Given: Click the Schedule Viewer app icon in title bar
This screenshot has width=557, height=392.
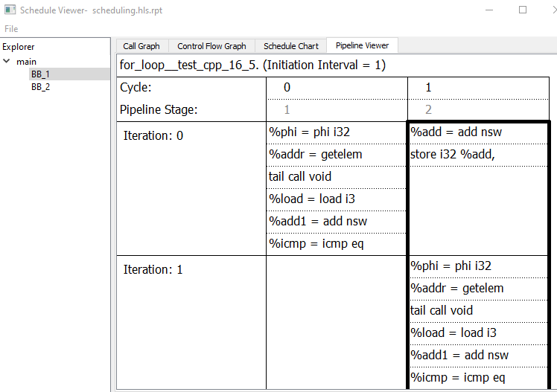Looking at the screenshot, I should click(10, 10).
